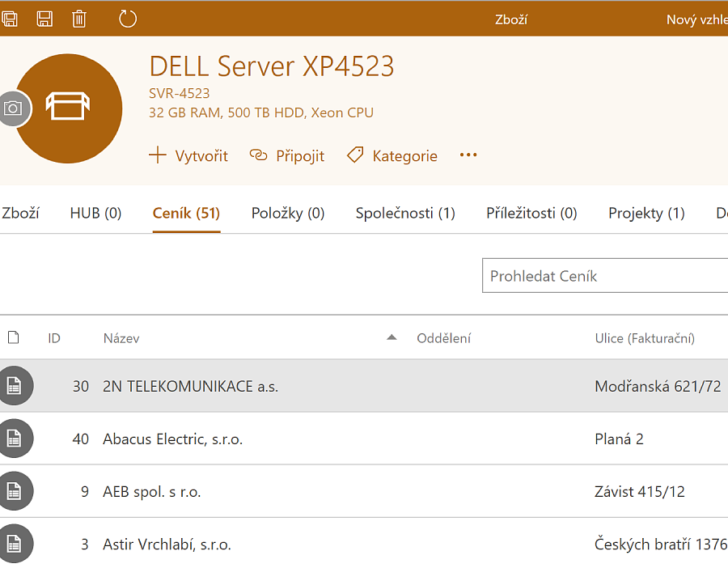This screenshot has width=728, height=568.
Task: Click the Českých bratří street cell
Action: coord(661,544)
